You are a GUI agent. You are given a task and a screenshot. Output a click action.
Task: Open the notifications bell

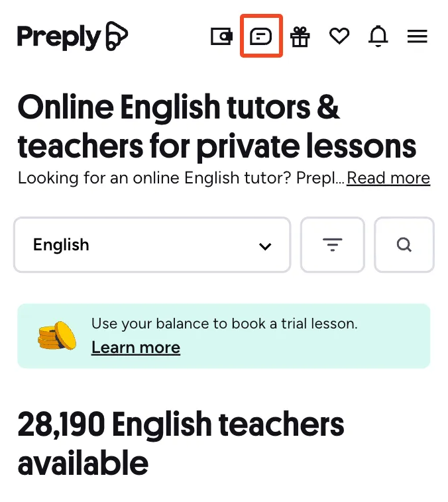coord(378,36)
